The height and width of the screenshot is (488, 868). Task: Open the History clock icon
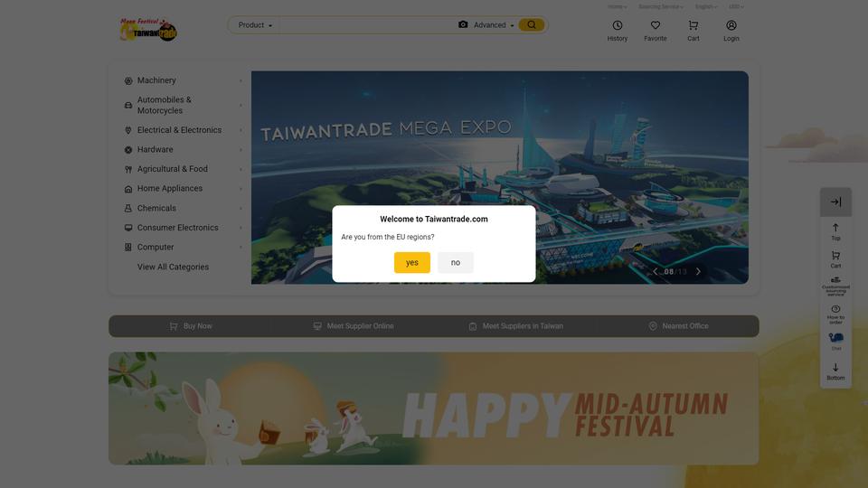[618, 25]
